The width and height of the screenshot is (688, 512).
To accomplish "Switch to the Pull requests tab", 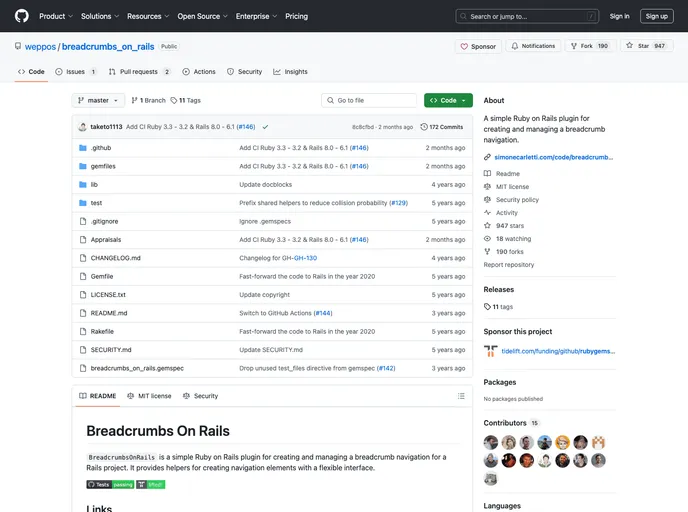I will tap(139, 72).
